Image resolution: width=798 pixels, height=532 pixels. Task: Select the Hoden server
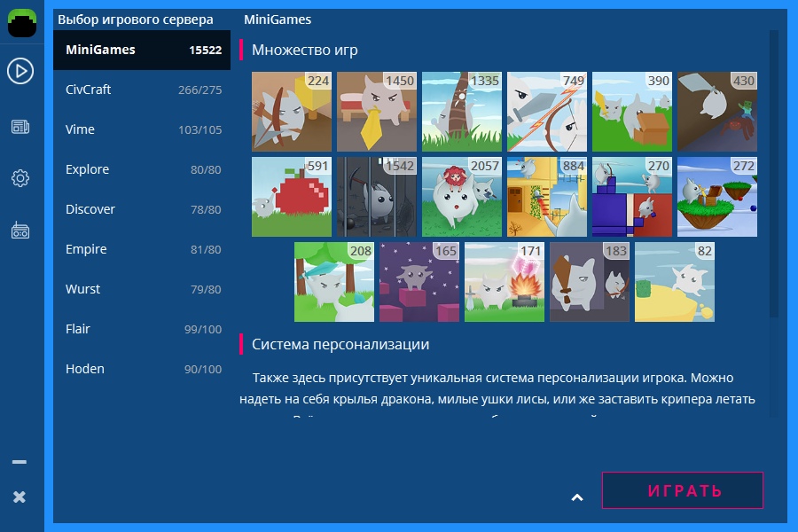coord(142,369)
